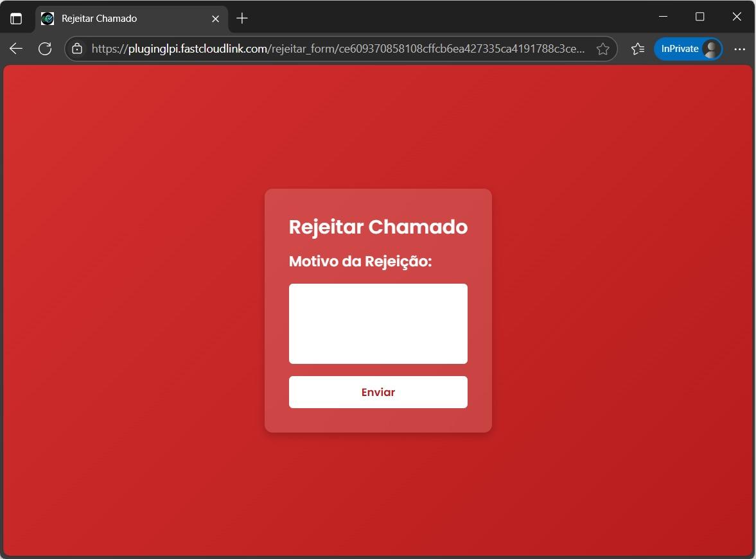
Task: Click the Rejeitar Chamado page heading
Action: click(x=378, y=227)
